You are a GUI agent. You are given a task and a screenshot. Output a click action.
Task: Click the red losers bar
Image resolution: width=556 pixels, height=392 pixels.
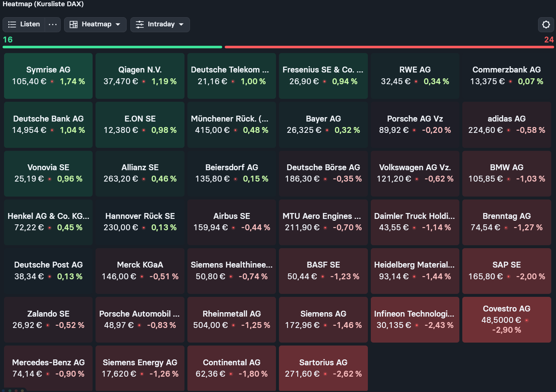[389, 47]
